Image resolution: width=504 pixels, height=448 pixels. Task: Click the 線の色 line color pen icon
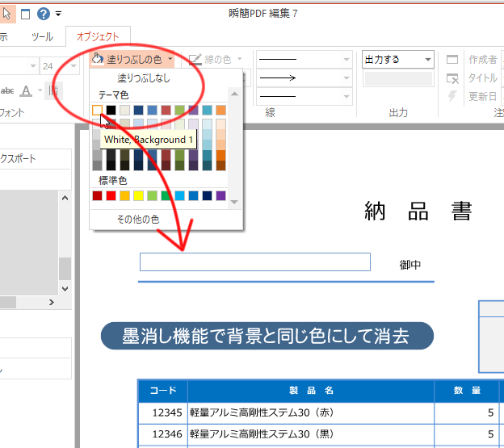[195, 59]
